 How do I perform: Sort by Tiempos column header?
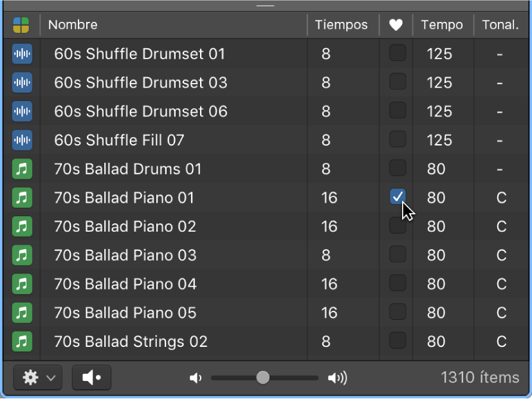click(x=341, y=25)
